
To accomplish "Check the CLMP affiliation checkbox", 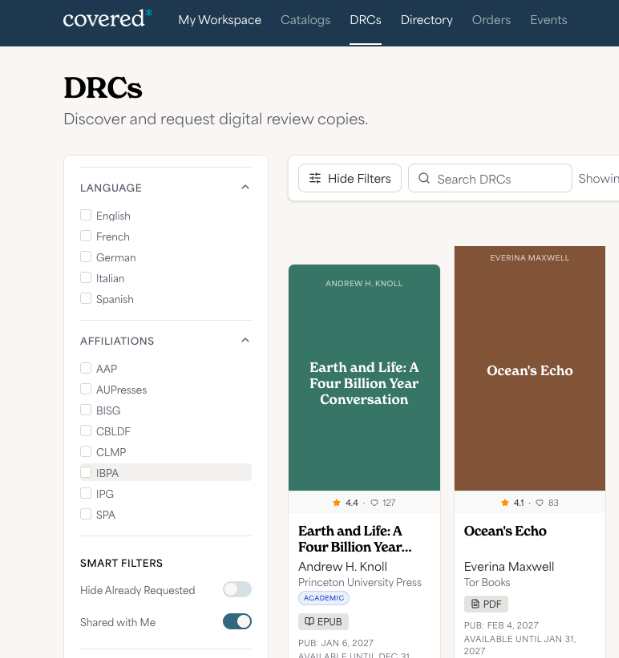I will click(86, 452).
